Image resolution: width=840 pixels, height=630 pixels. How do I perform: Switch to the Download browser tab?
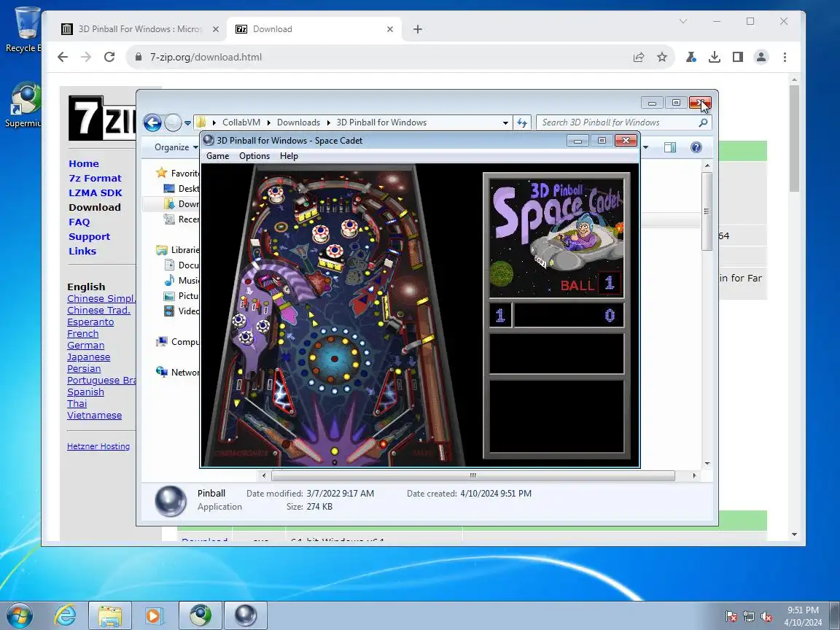tap(316, 29)
